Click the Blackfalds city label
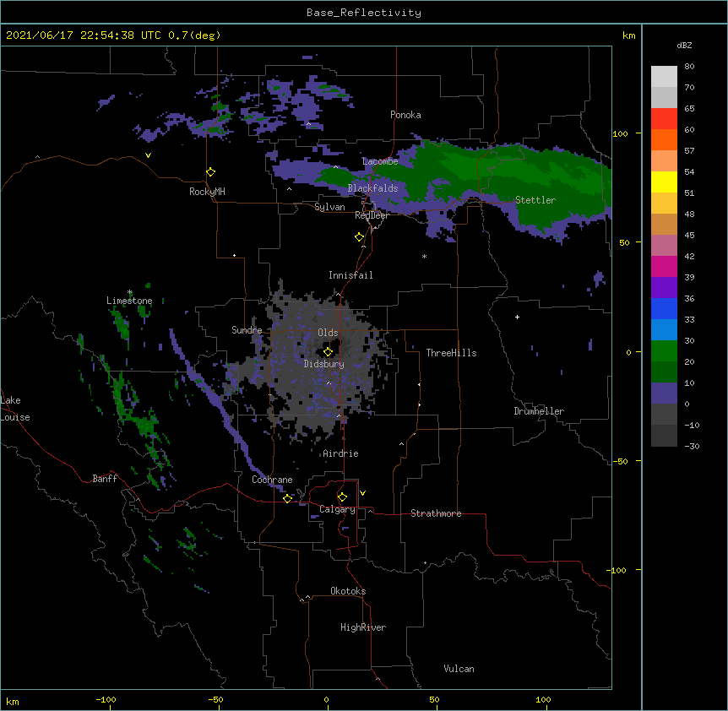728x711 pixels. click(372, 188)
